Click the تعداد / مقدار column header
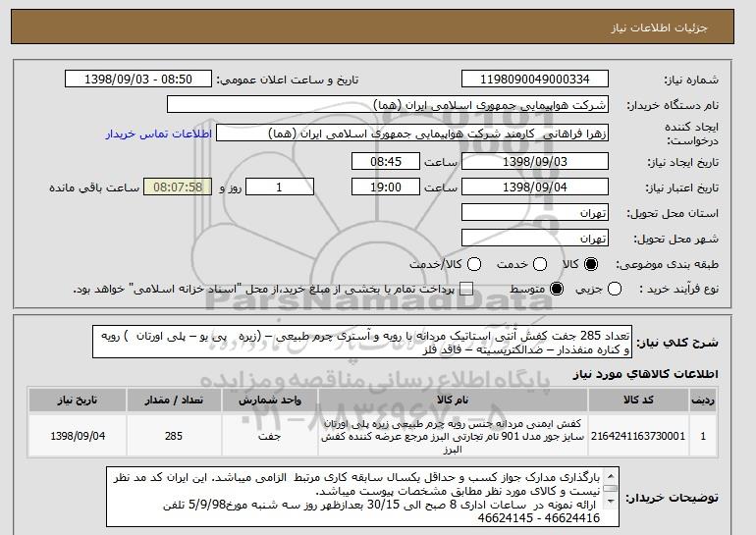 pyautogui.click(x=174, y=401)
